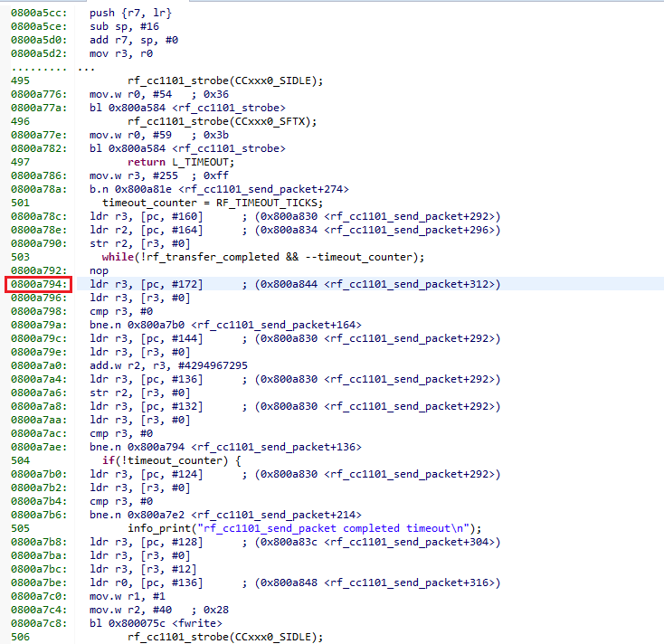Select mov.w r2, #40 instruction
The width and height of the screenshot is (664, 644).
click(159, 610)
